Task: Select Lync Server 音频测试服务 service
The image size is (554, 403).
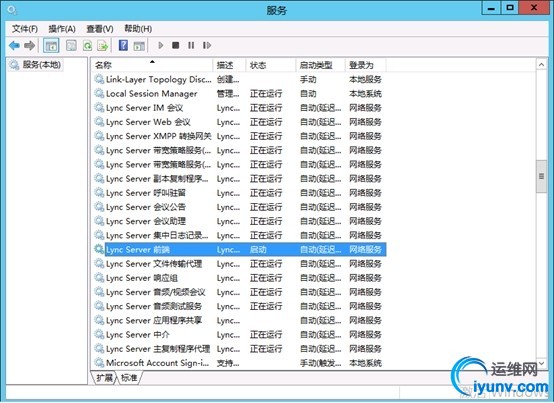Action: [x=239, y=306]
